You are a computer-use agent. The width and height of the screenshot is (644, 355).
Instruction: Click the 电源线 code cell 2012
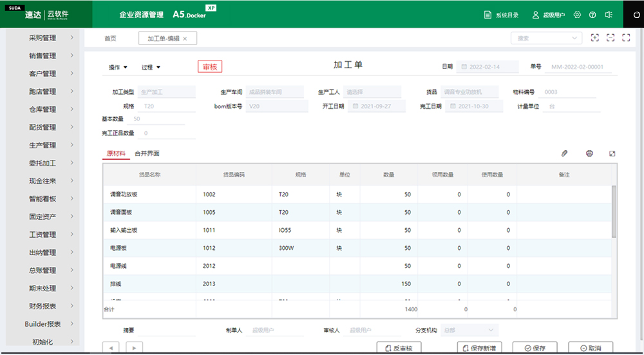click(234, 266)
